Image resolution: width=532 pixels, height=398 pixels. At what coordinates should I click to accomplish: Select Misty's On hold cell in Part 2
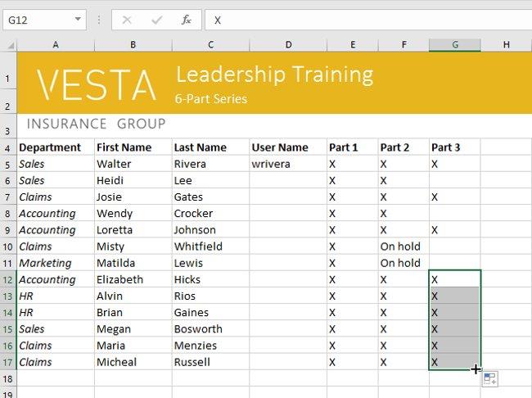404,246
